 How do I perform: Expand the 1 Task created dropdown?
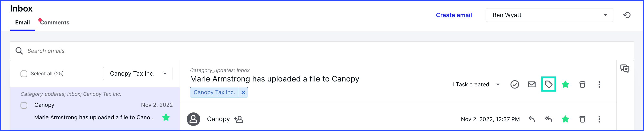tap(475, 84)
